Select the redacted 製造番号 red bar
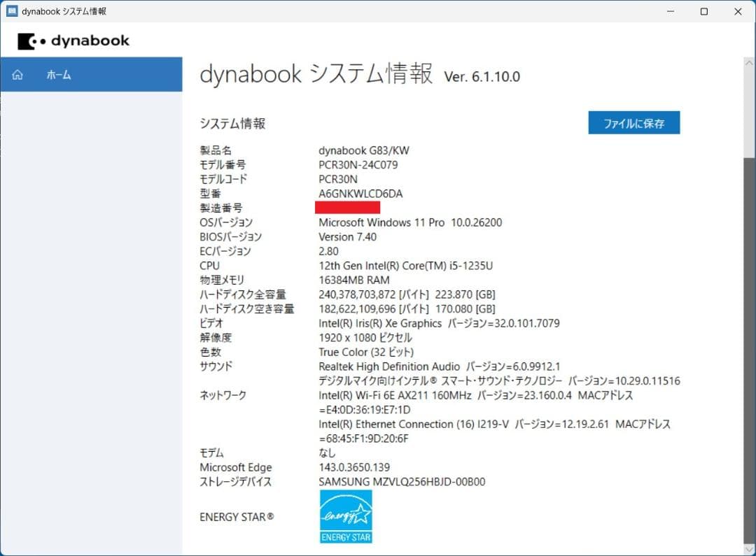The height and width of the screenshot is (556, 756). pos(348,207)
